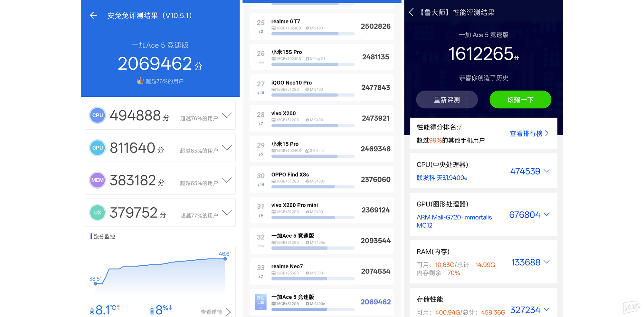Expand the MEM 383182 score section
644x317 pixels.
point(227,180)
